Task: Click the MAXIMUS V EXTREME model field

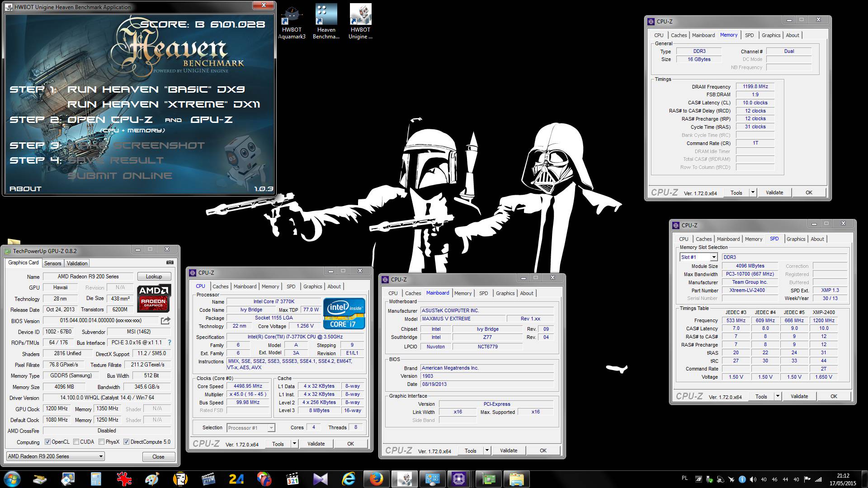Action: [x=462, y=319]
